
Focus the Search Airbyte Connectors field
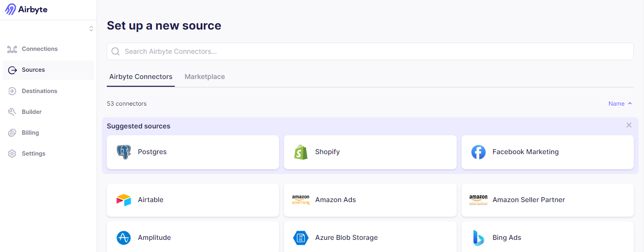click(370, 51)
